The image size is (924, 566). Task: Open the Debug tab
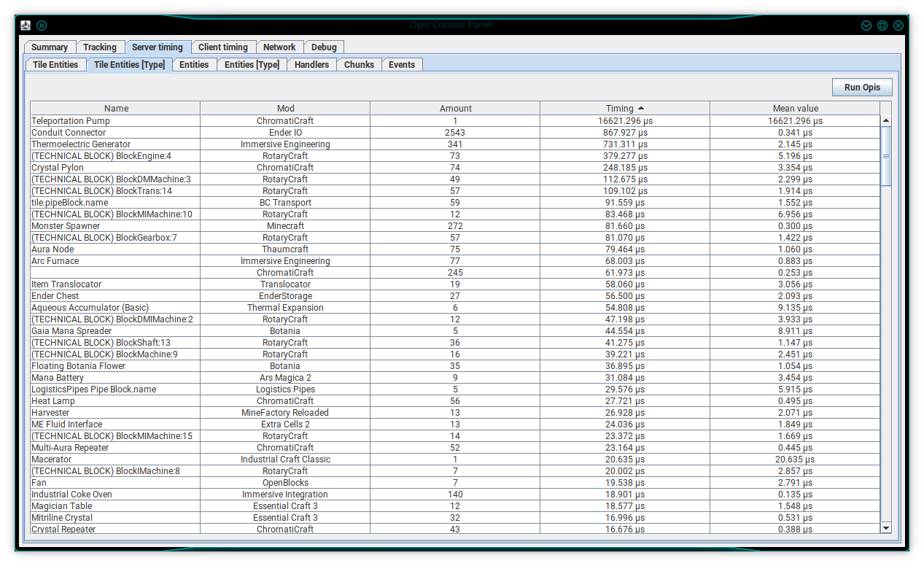(x=324, y=47)
